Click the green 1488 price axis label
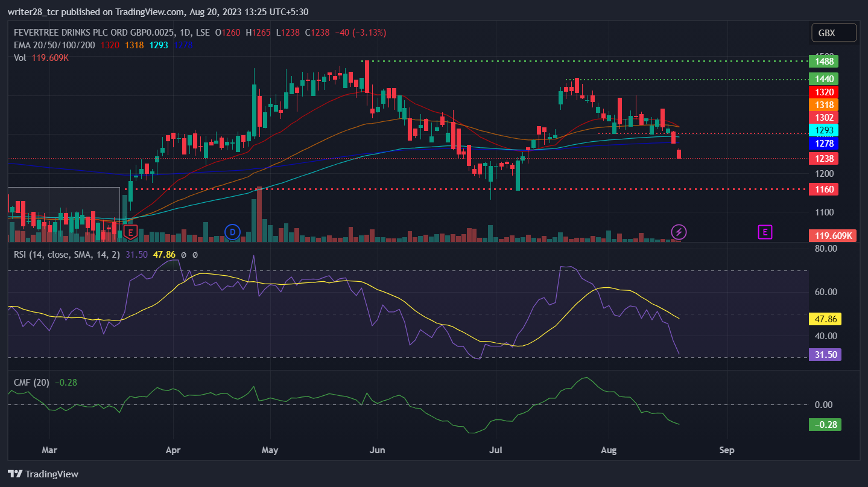Viewport: 868px width, 487px height. tap(824, 61)
